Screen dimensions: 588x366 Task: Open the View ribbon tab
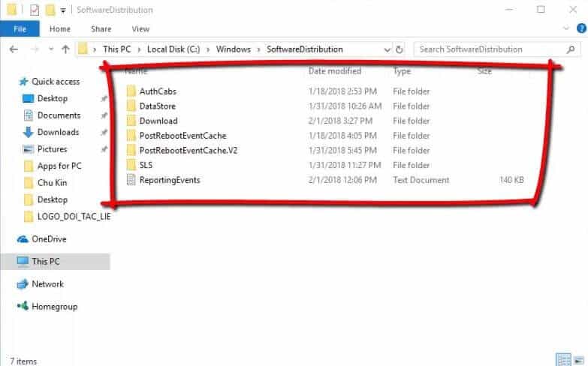[140, 28]
